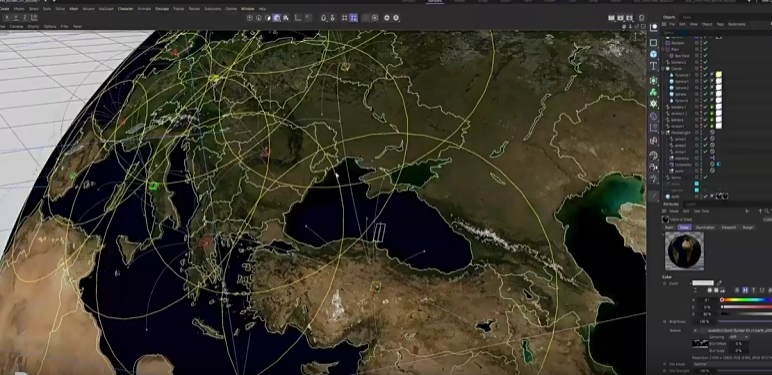The width and height of the screenshot is (772, 375).
Task: Click the Attributes back arrow icon
Action: [747, 211]
